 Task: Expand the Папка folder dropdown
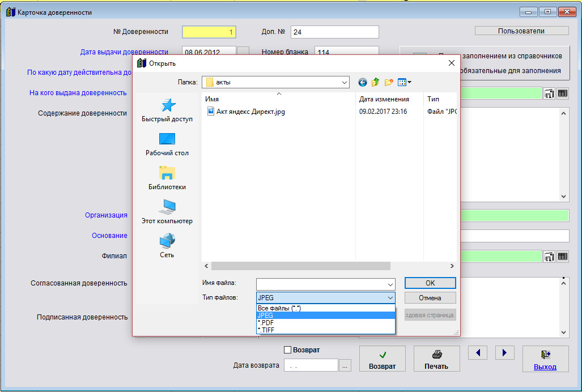(x=344, y=82)
